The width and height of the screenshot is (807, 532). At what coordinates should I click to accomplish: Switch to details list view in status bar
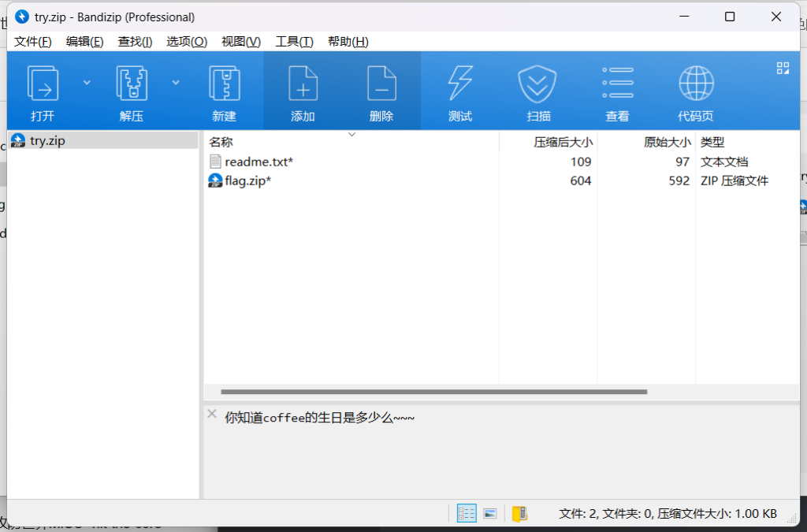tap(467, 514)
